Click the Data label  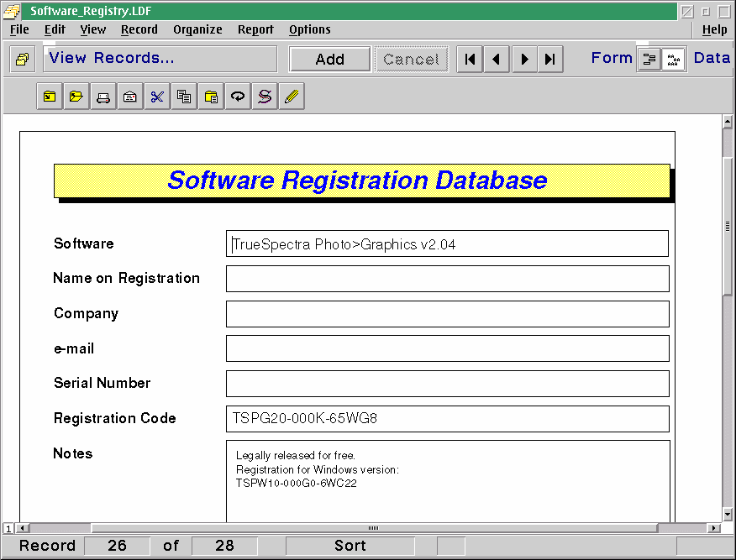point(712,58)
